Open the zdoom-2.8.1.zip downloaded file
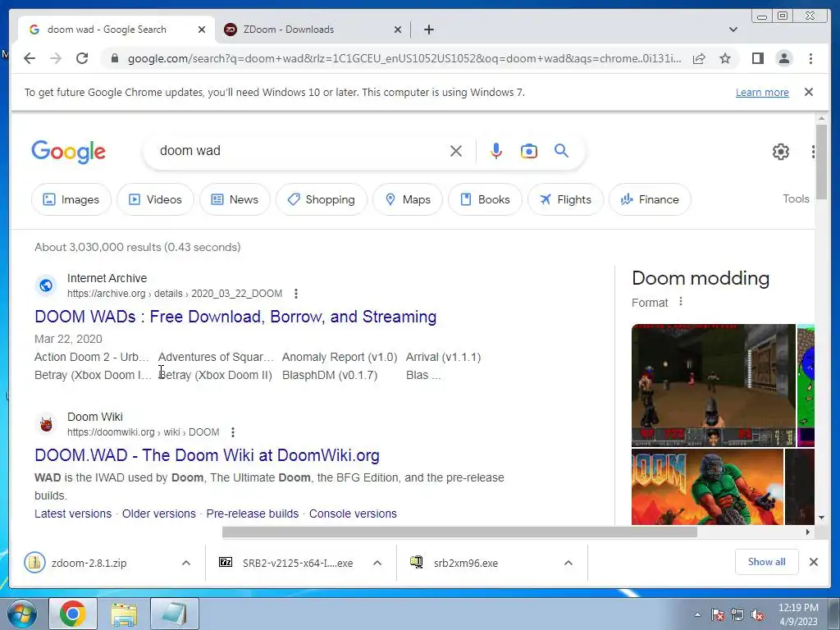 89,563
